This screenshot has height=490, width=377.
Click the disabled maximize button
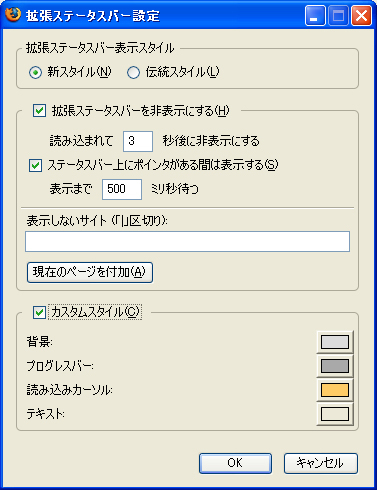coord(338,16)
